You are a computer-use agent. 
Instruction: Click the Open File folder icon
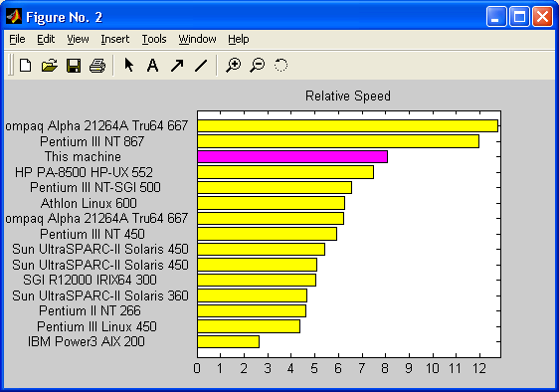[49, 66]
